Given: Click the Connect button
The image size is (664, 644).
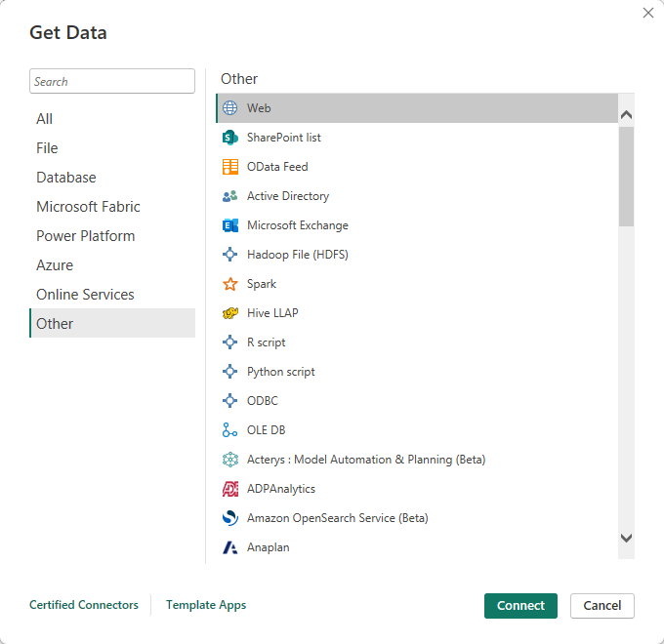Looking at the screenshot, I should point(520,606).
